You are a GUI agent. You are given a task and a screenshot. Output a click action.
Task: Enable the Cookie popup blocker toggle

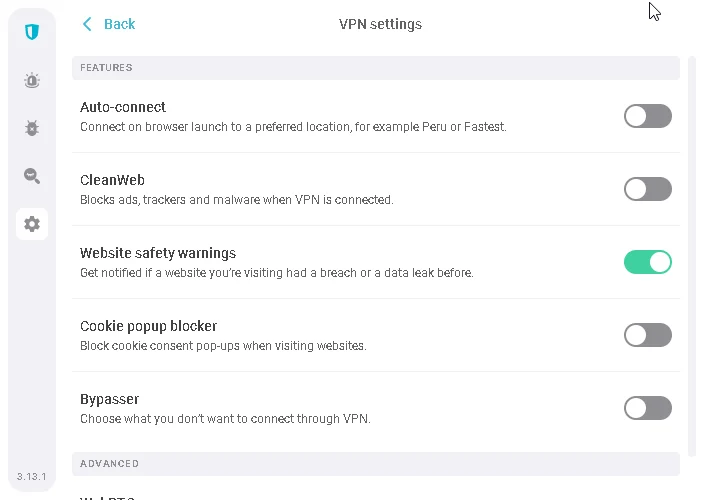(x=647, y=335)
